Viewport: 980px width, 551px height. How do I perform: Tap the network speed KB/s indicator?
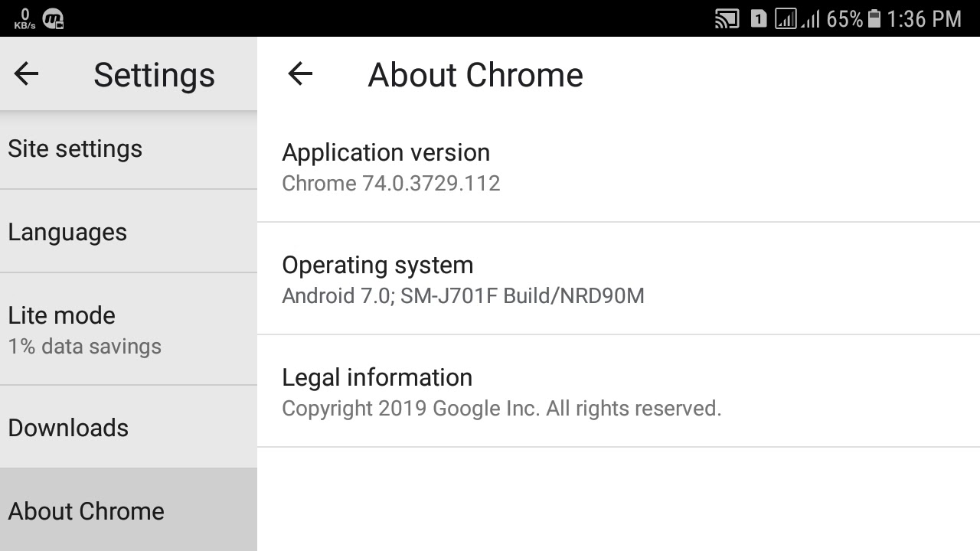pos(24,18)
